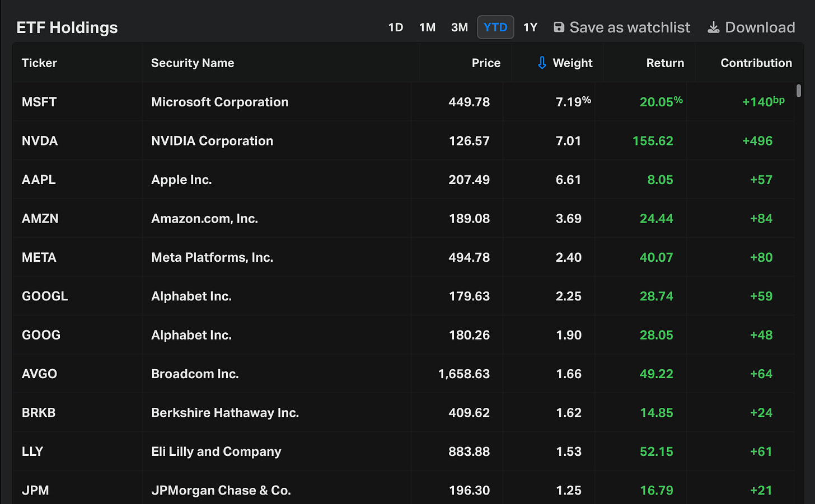Viewport: 815px width, 504px height.
Task: Click Meta return 40.07
Action: coord(657,257)
